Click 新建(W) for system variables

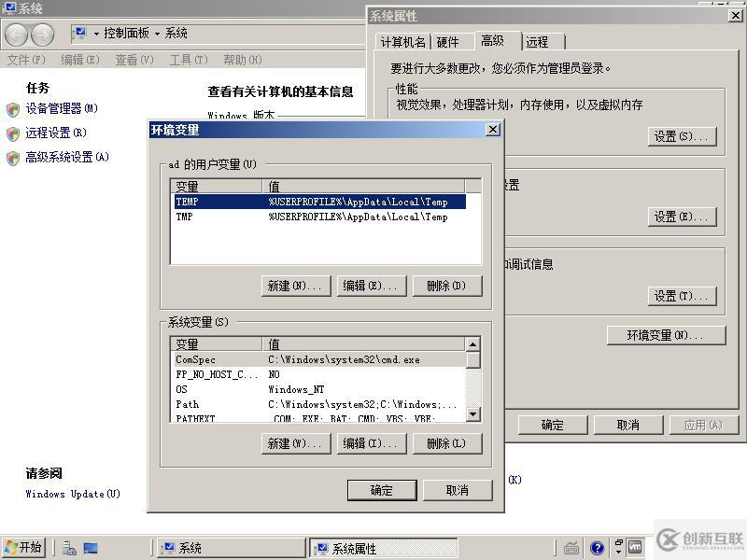click(x=296, y=444)
